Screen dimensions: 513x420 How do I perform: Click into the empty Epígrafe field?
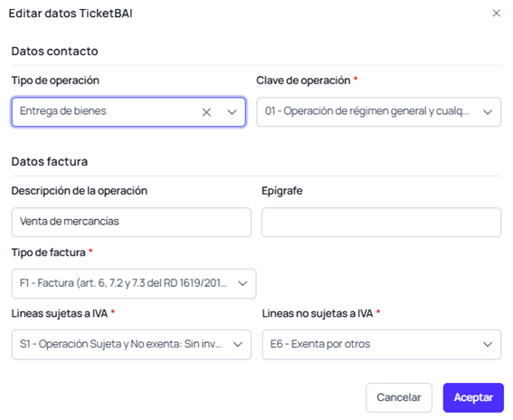(381, 222)
